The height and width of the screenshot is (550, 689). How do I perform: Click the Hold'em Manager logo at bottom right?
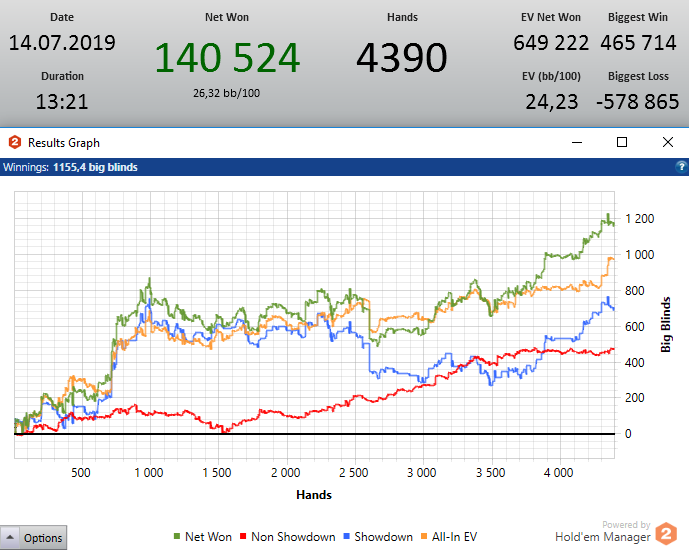[666, 534]
